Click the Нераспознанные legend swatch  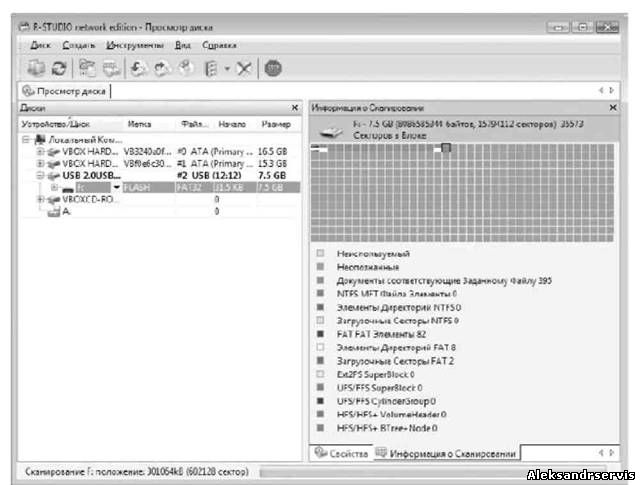tap(320, 267)
